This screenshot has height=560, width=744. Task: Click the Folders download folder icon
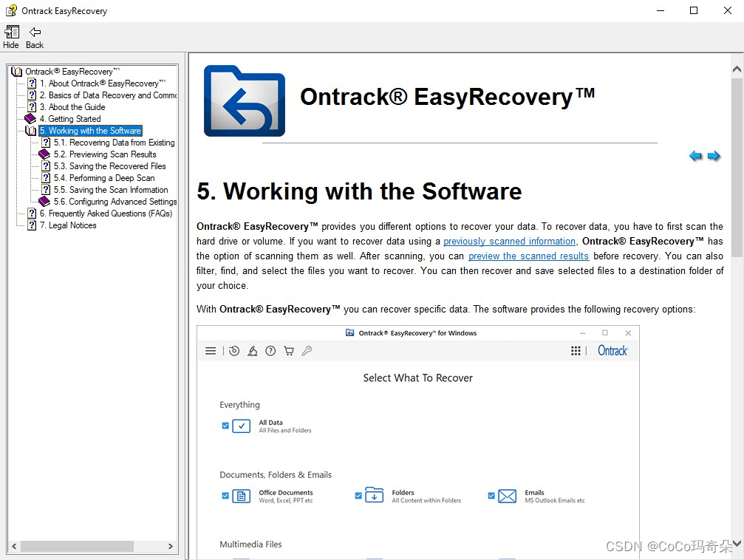click(375, 496)
